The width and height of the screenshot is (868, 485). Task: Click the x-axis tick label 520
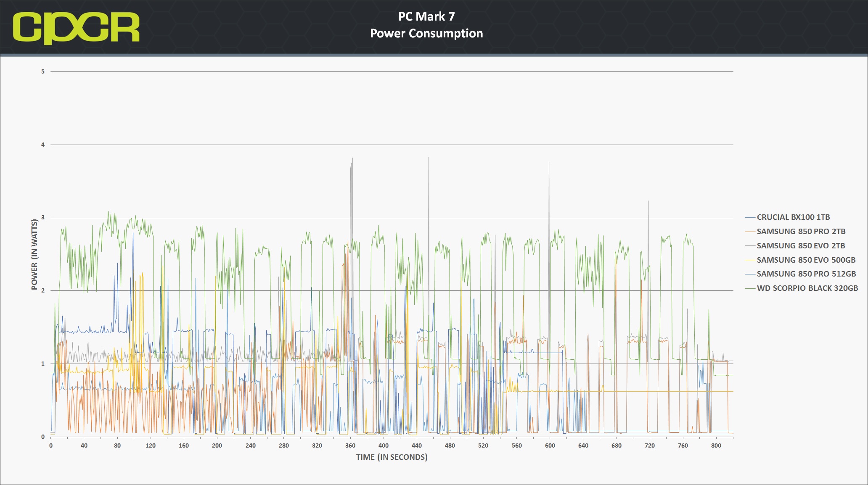(x=483, y=445)
